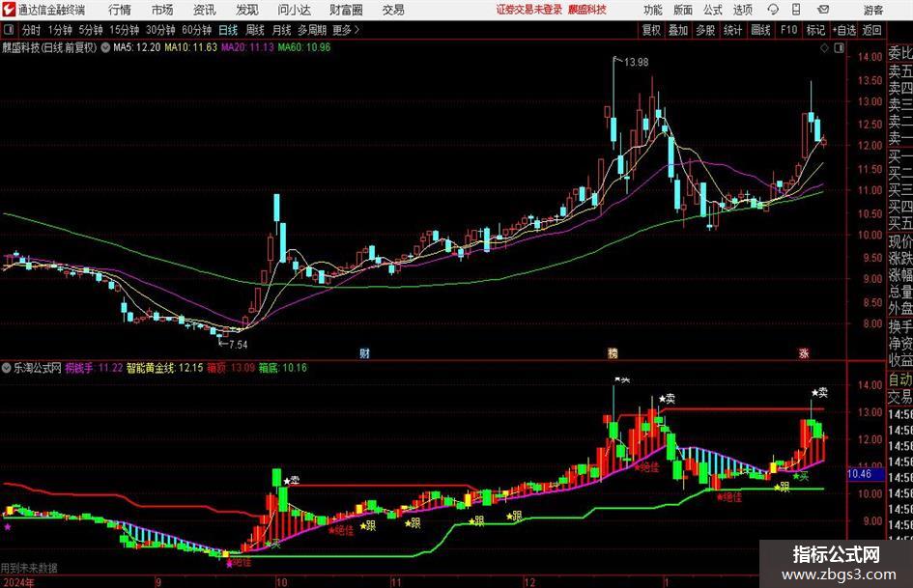Click the 自动 item in right sidebar

[900, 379]
